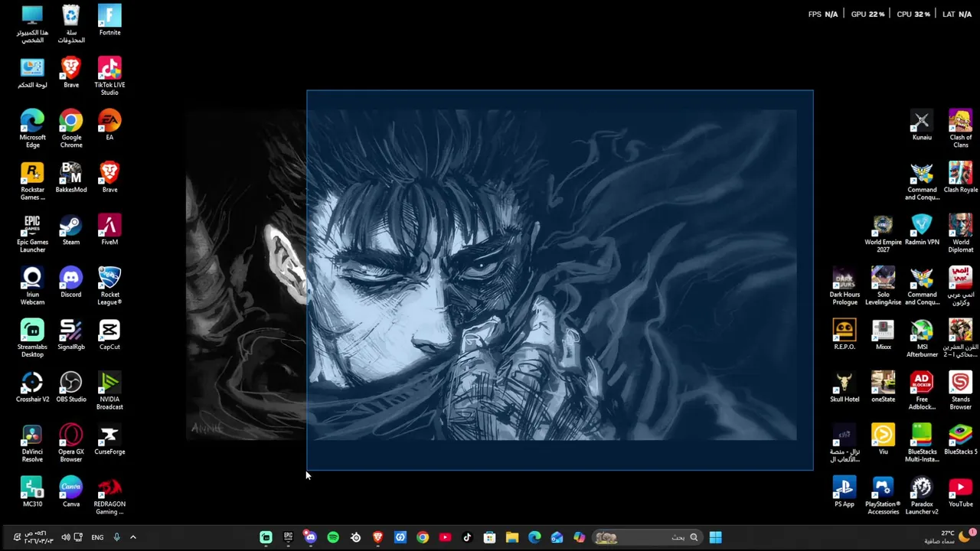The width and height of the screenshot is (980, 551).
Task: Open the NVIDIA Broadcast desktop shortcut
Action: 109,391
